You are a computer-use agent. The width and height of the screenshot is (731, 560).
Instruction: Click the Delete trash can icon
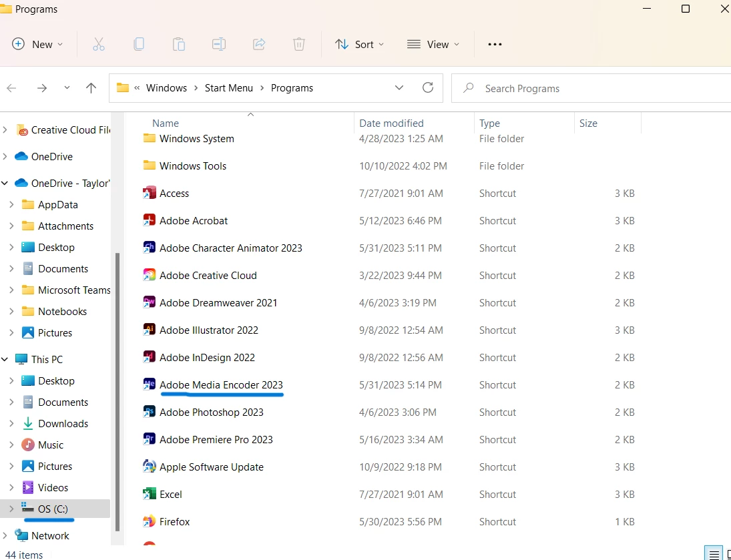299,44
